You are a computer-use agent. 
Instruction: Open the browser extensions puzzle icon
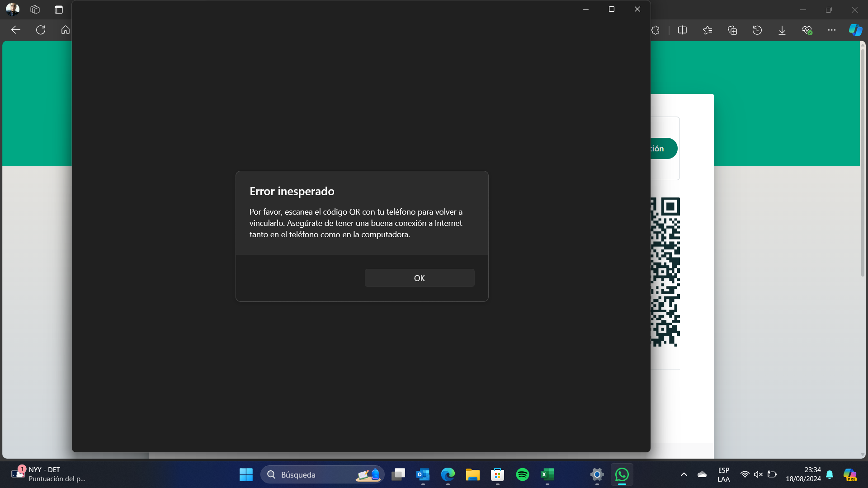[656, 30]
